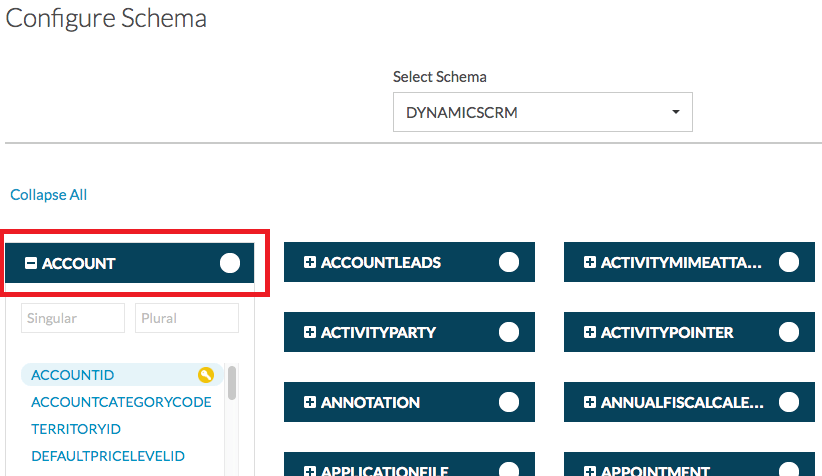Select the ACCOUNTCATEGORYCODE column
Screen dimensions: 822x476
[121, 402]
